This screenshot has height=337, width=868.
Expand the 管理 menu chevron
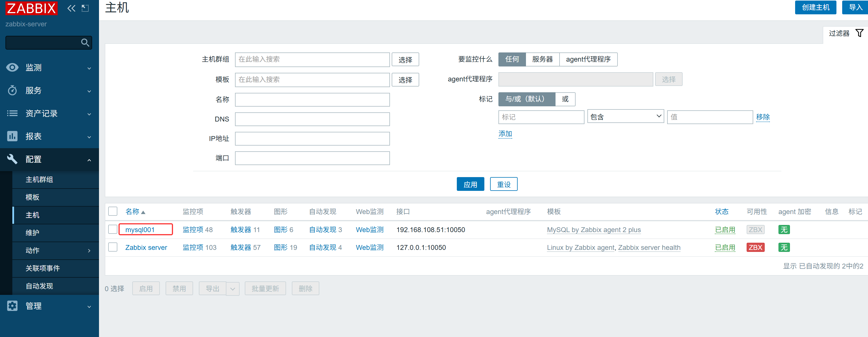tap(89, 307)
